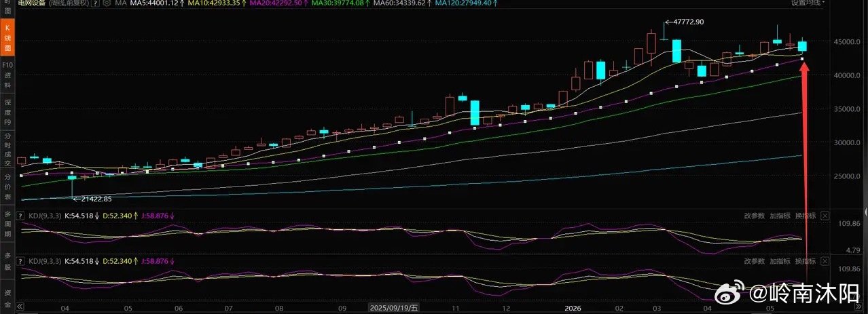The image size is (868, 314).
Task: Open the F10资料 sidebar tab
Action: click(x=7, y=71)
